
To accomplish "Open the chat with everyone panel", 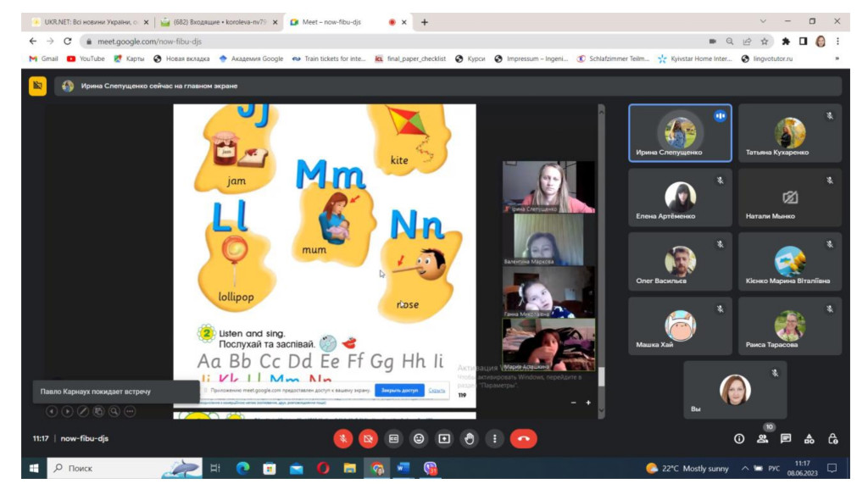I will point(786,438).
